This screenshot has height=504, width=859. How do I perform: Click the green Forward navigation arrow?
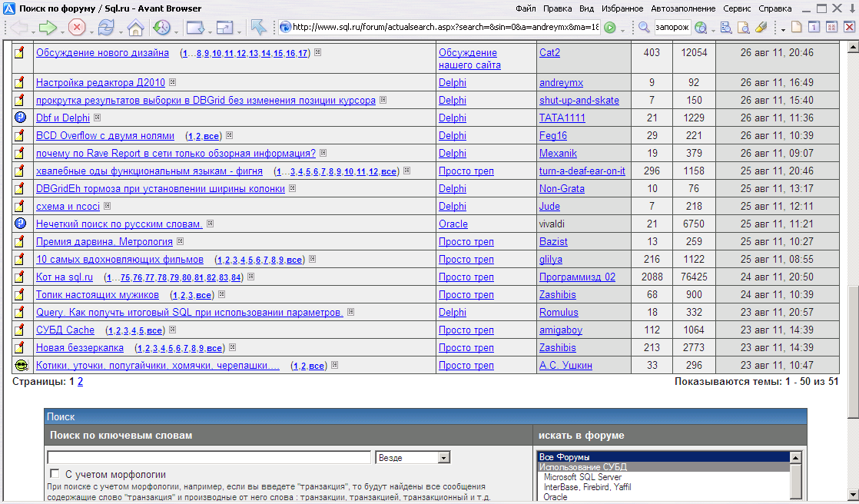[48, 28]
